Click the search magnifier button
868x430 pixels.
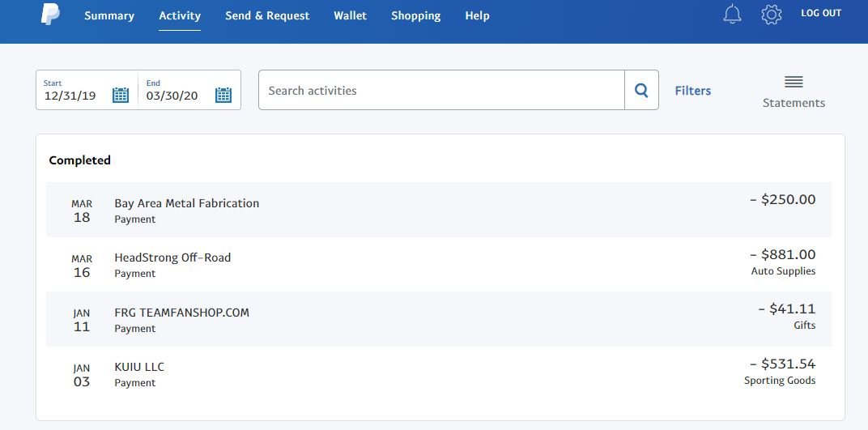(x=641, y=90)
